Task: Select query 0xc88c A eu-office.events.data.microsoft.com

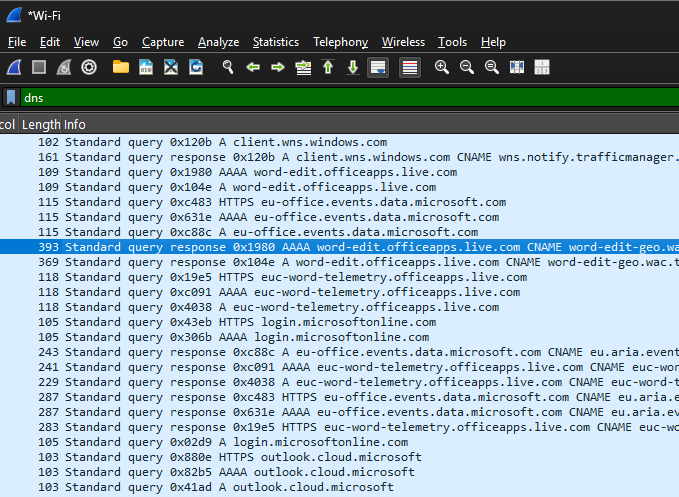Action: pos(340,232)
